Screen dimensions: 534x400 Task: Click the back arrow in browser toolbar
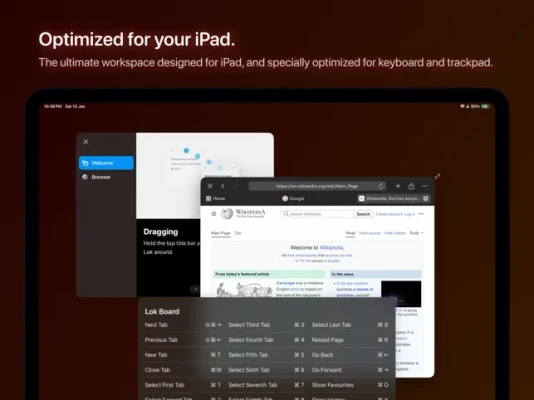pyautogui.click(x=223, y=186)
